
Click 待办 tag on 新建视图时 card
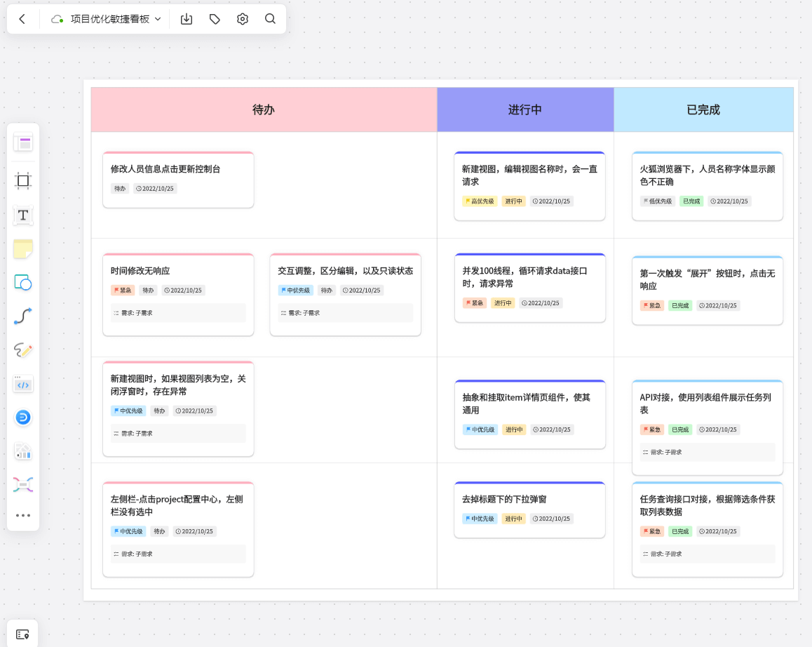coord(159,411)
